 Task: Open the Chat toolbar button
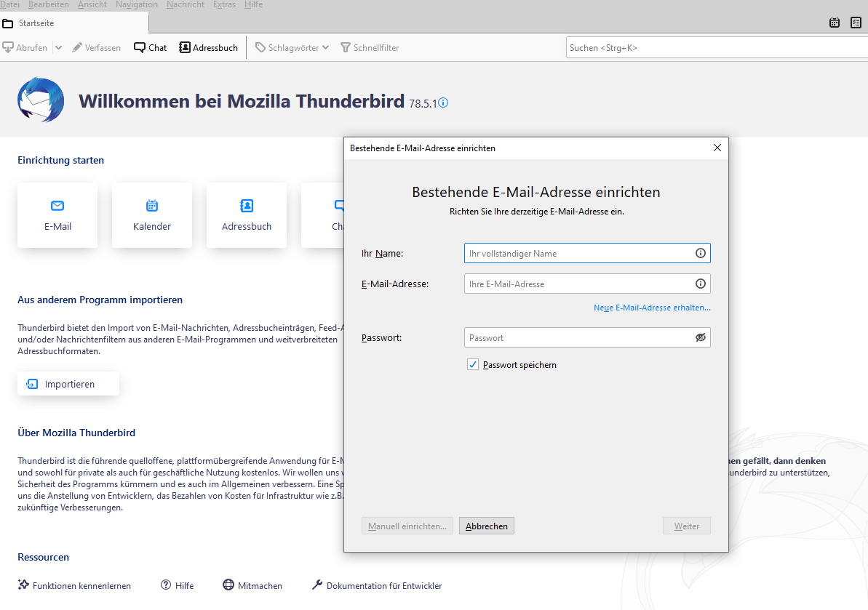pyautogui.click(x=150, y=47)
